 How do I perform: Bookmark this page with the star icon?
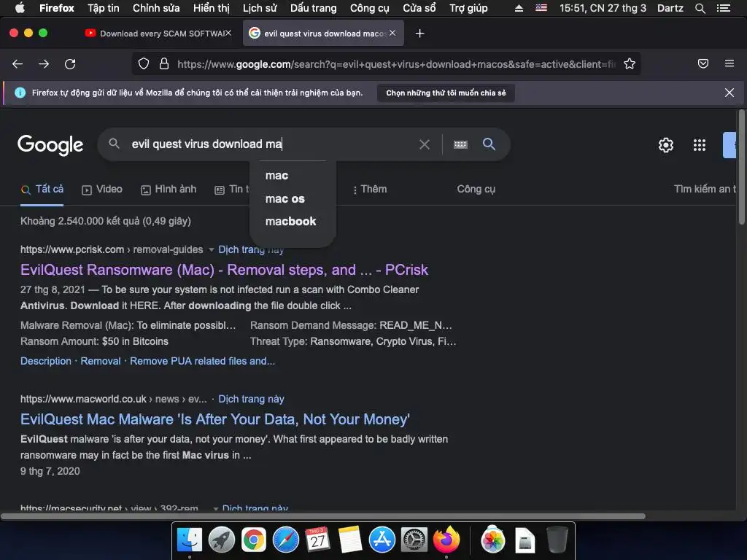point(630,64)
